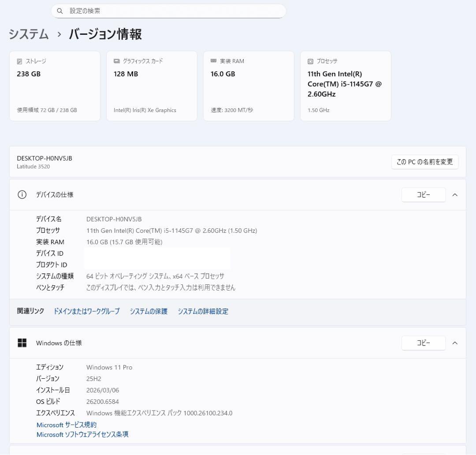Viewport: 476px width, 455px height.
Task: Open Microsoft ソフトウェアライセンス条項 link
Action: click(x=82, y=434)
